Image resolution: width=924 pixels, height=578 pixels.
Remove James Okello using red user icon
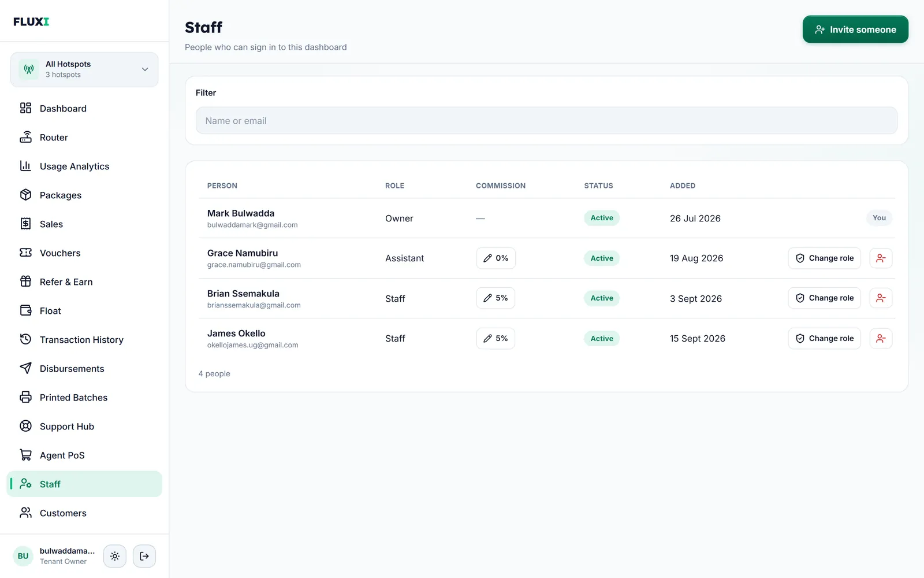click(881, 339)
